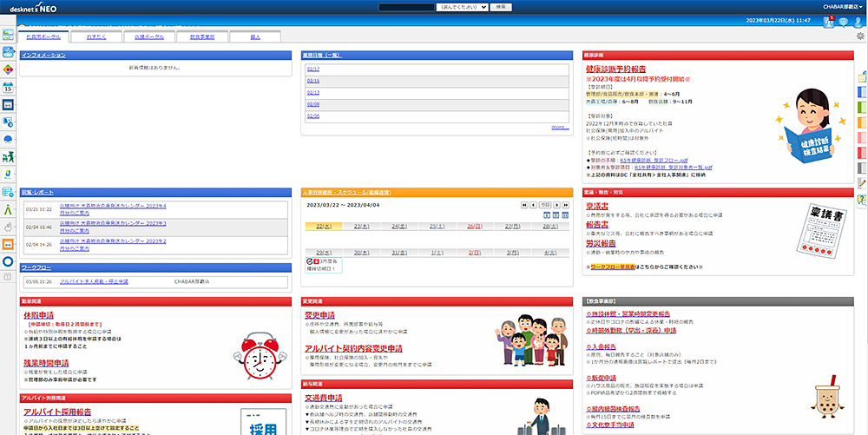Screen dimensions: 868x435
Task: Jump to first schedule period double-left arrow
Action: 523,205
